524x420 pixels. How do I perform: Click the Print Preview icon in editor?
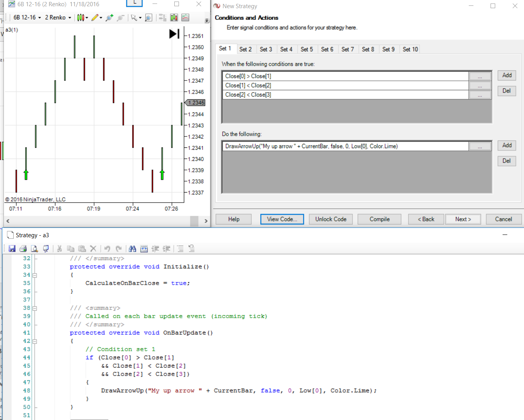click(x=34, y=248)
